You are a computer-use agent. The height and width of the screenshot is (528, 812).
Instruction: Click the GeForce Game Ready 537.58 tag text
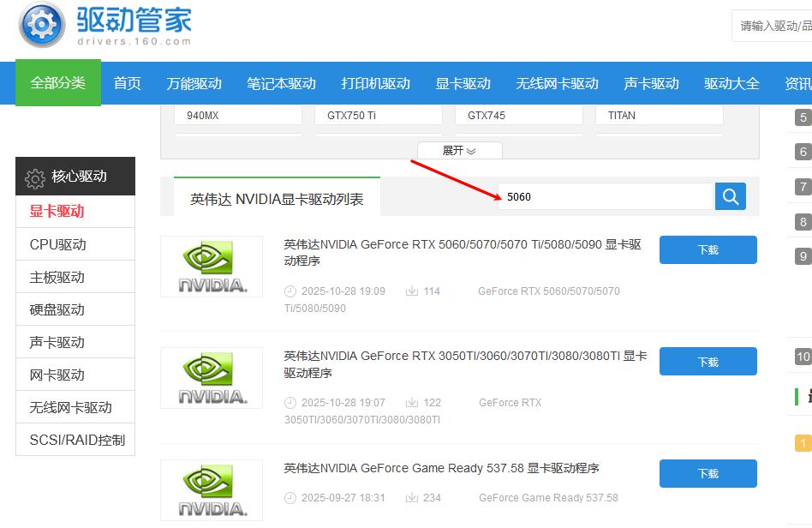548,498
